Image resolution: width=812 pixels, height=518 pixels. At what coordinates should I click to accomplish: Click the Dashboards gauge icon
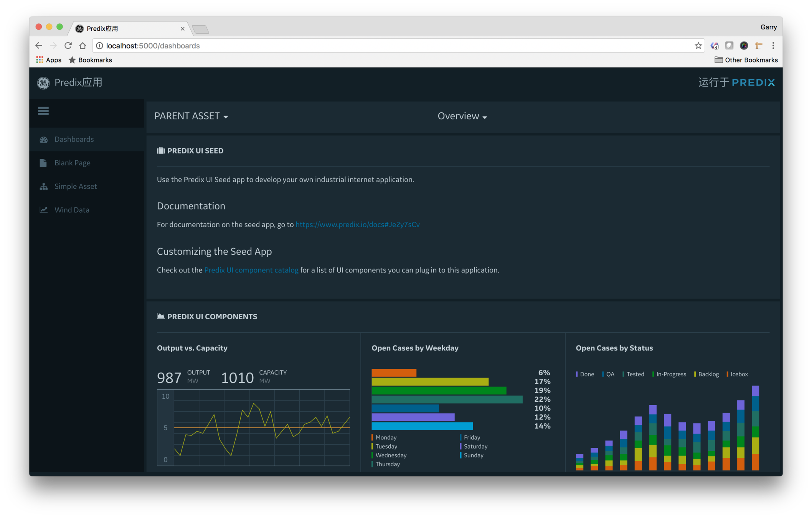pos(44,140)
